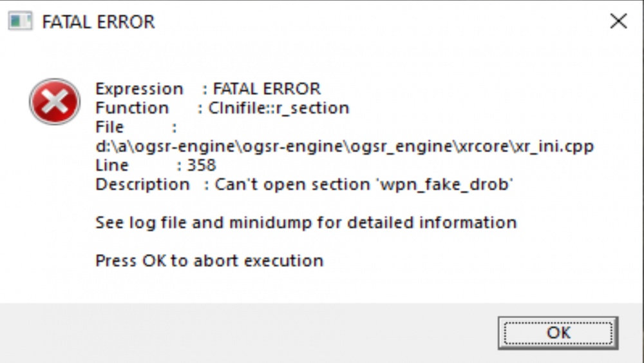The width and height of the screenshot is (644, 363).
Task: Click the gray footer area beside OK
Action: tap(258, 333)
